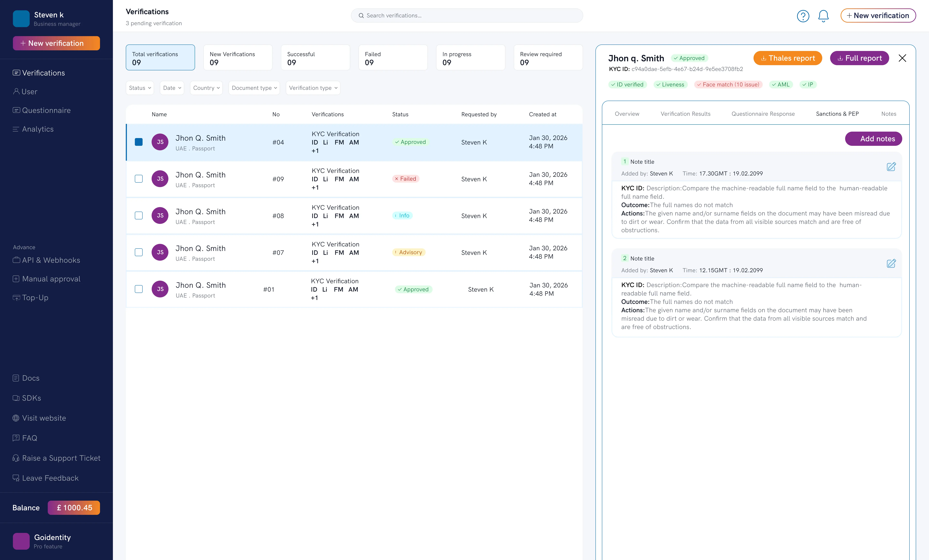Click the JS avatar in row #09

[160, 179]
